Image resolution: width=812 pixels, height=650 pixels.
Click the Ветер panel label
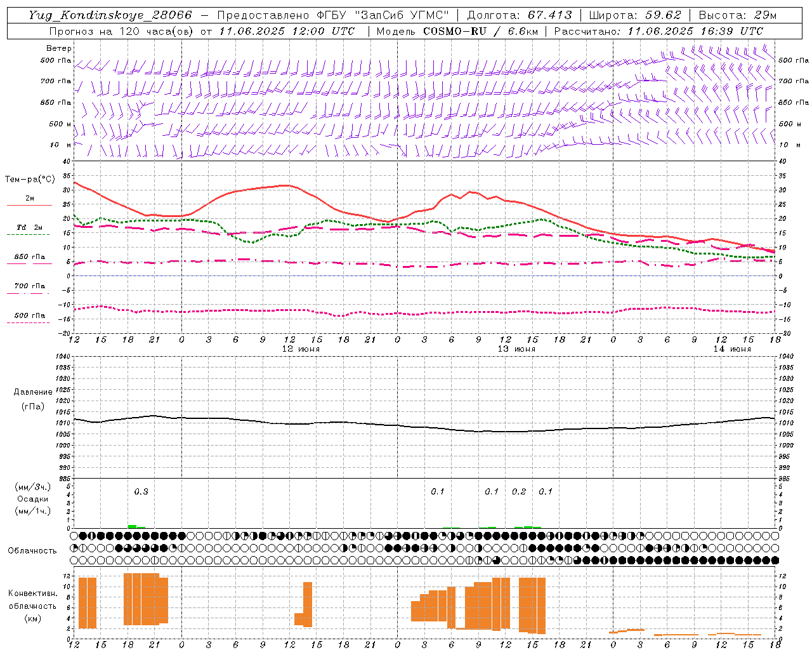click(x=59, y=48)
